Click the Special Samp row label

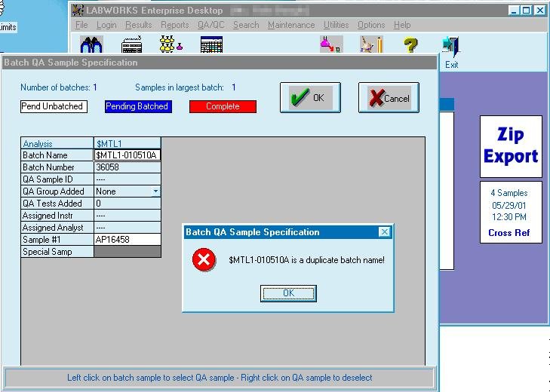coord(57,251)
